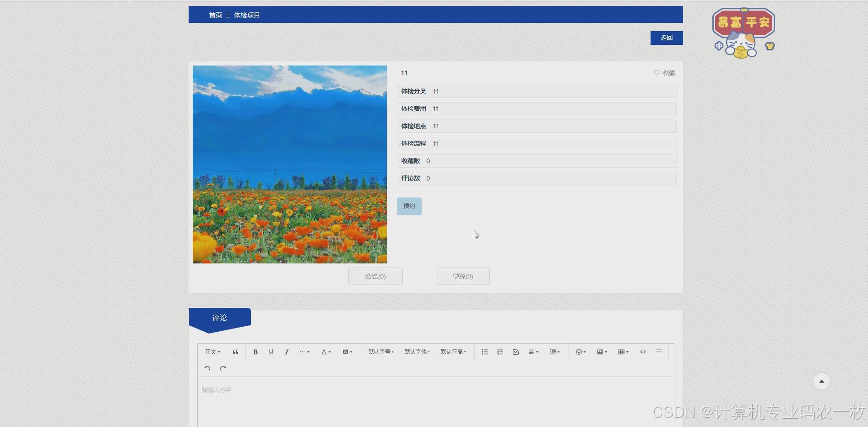This screenshot has width=868, height=427.
Task: Toggle italic formatting in the editor
Action: pos(287,352)
